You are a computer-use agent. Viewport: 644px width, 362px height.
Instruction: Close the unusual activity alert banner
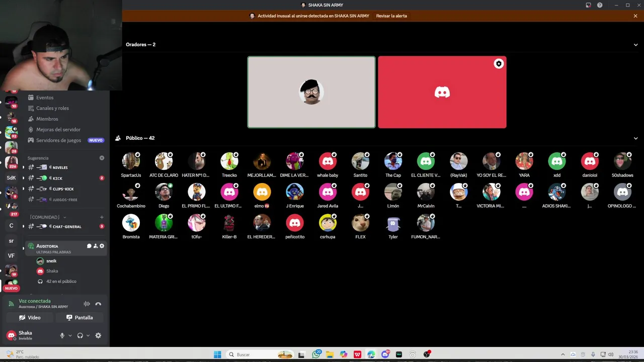point(635,16)
